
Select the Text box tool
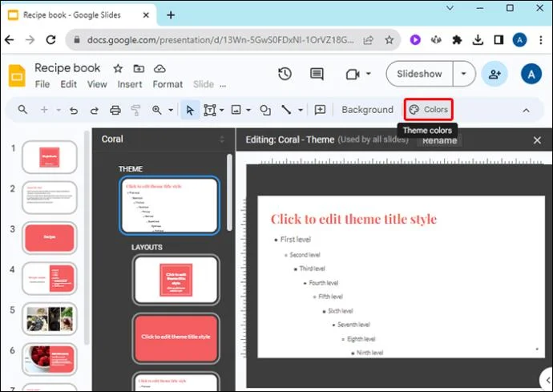pyautogui.click(x=210, y=110)
